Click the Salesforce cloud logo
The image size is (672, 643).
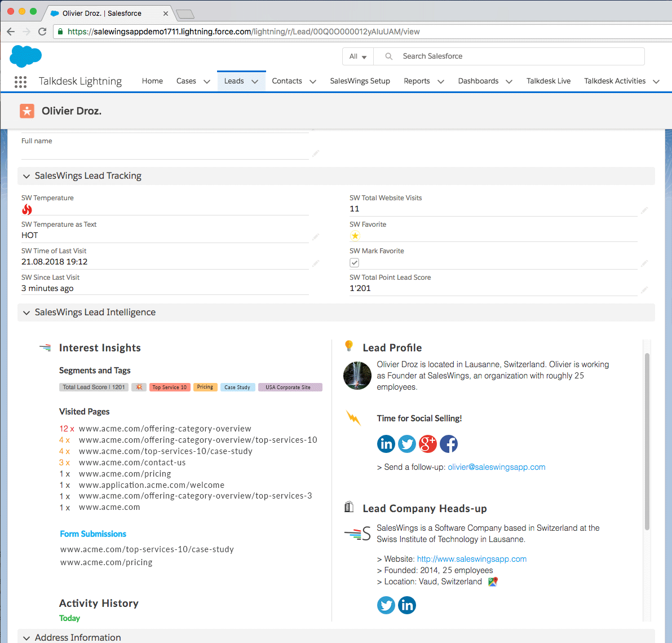coord(26,56)
